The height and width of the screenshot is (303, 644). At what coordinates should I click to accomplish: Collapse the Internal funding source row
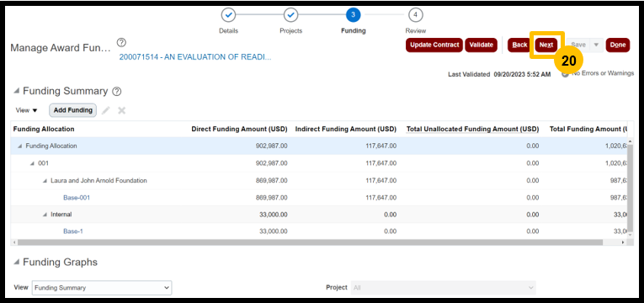tap(45, 215)
